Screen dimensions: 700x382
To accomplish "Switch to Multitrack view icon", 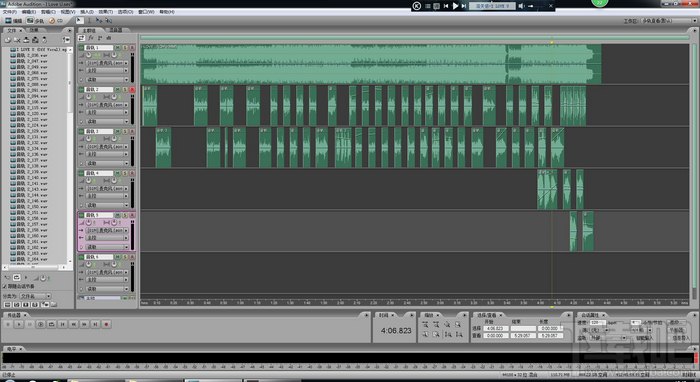I will 34,21.
